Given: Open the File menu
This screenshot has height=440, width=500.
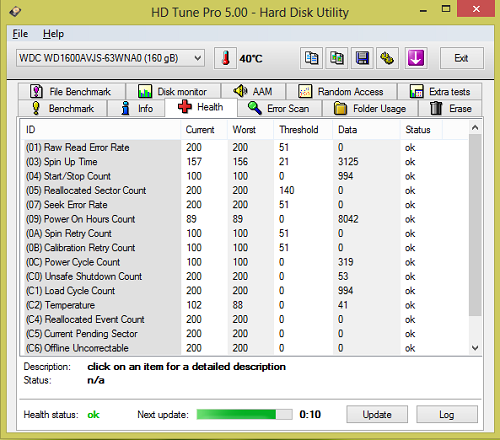Looking at the screenshot, I should point(20,34).
